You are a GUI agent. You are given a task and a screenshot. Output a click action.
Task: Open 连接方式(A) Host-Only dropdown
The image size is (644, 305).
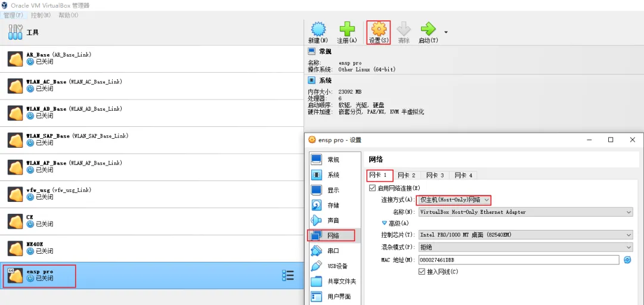click(454, 200)
